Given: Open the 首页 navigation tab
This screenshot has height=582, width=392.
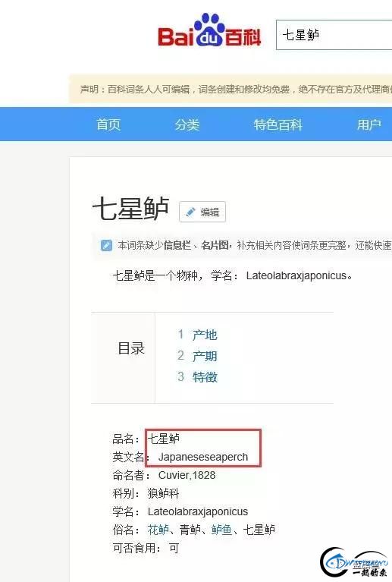Looking at the screenshot, I should [x=108, y=124].
